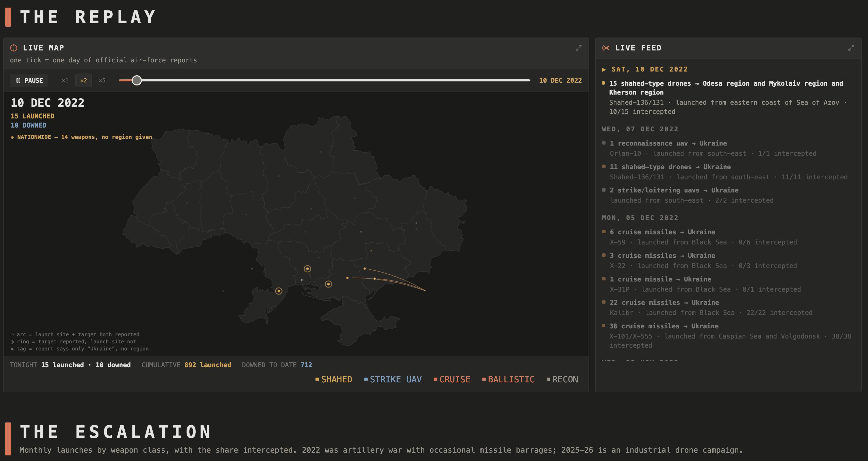Image resolution: width=868 pixels, height=461 pixels.
Task: Select the WED, 07 DEC 2022 feed header
Action: coord(640,129)
